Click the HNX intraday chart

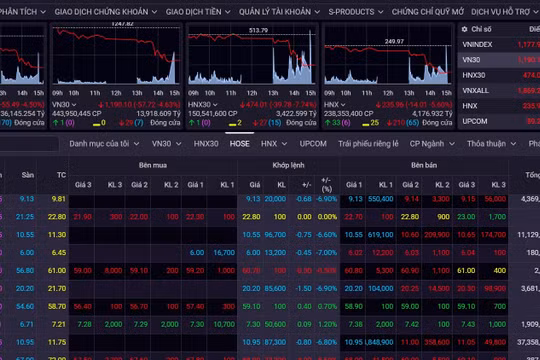coord(388,55)
